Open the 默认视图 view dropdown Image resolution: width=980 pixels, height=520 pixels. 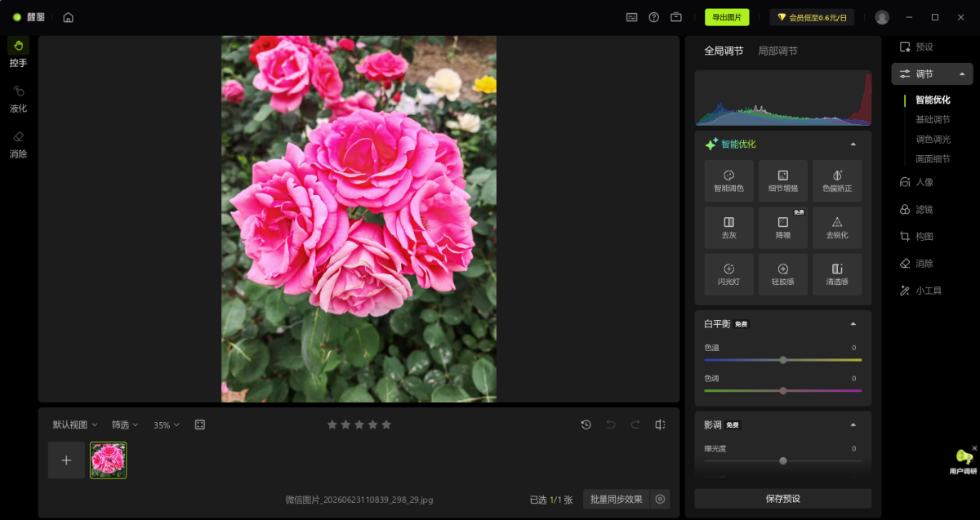pyautogui.click(x=75, y=424)
